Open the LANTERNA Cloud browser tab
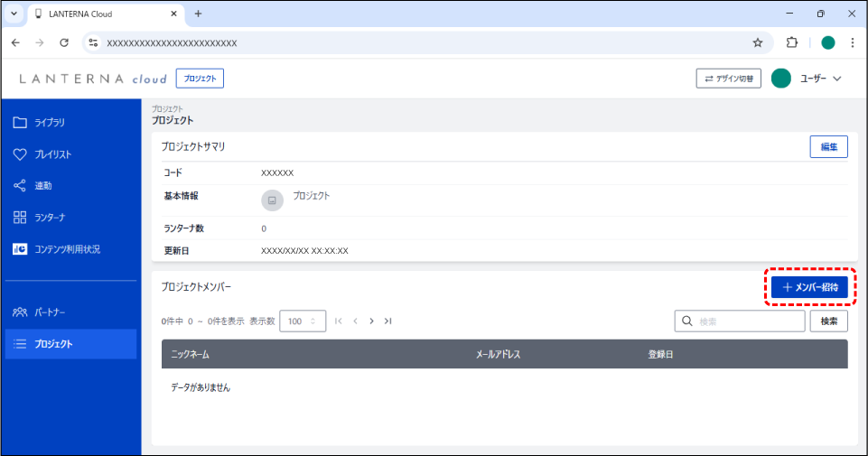Viewport: 868px width, 456px height. point(99,14)
